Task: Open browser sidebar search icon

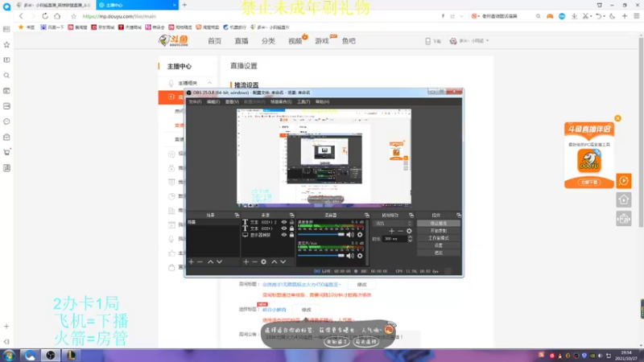Action: pos(6,76)
